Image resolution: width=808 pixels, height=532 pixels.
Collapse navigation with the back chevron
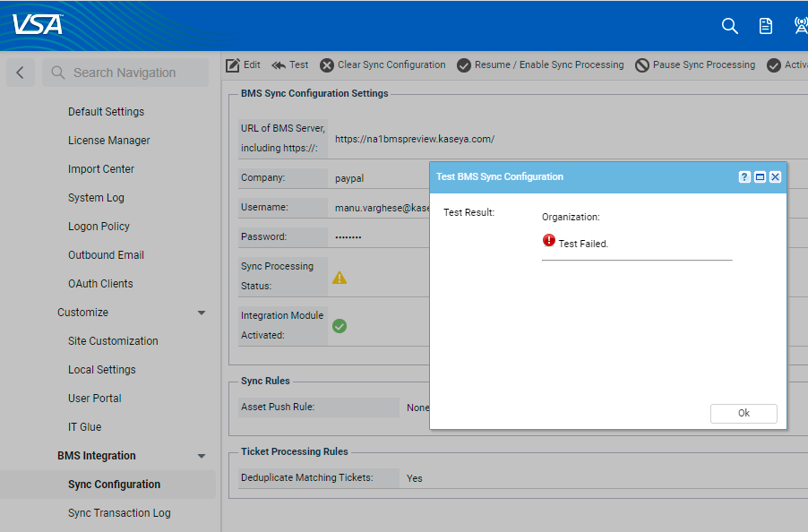click(20, 73)
